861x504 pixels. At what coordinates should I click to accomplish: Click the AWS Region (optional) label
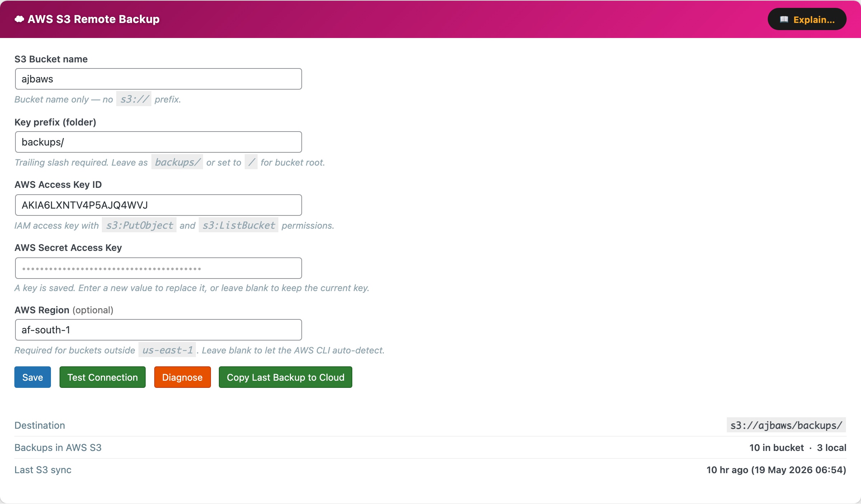(x=64, y=310)
